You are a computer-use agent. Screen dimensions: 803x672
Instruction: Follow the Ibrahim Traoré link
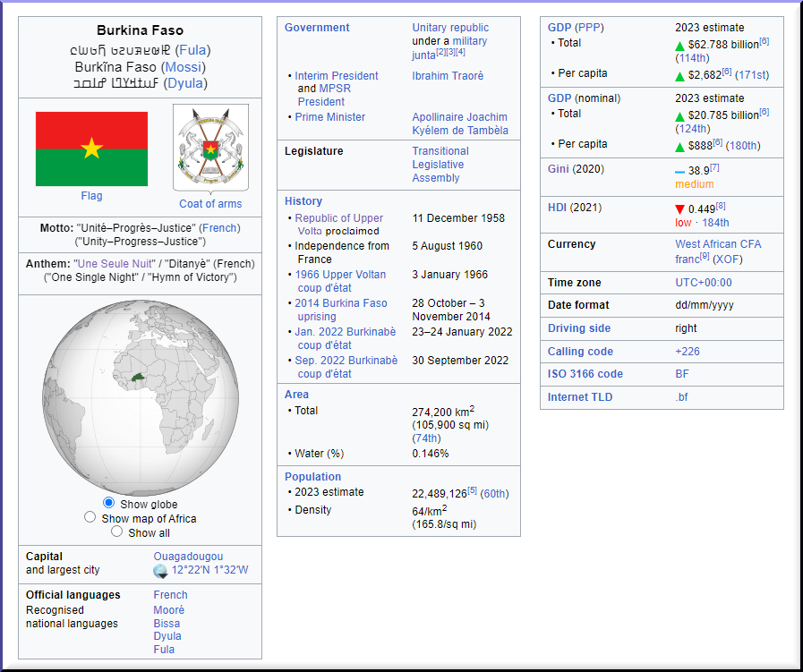click(448, 76)
